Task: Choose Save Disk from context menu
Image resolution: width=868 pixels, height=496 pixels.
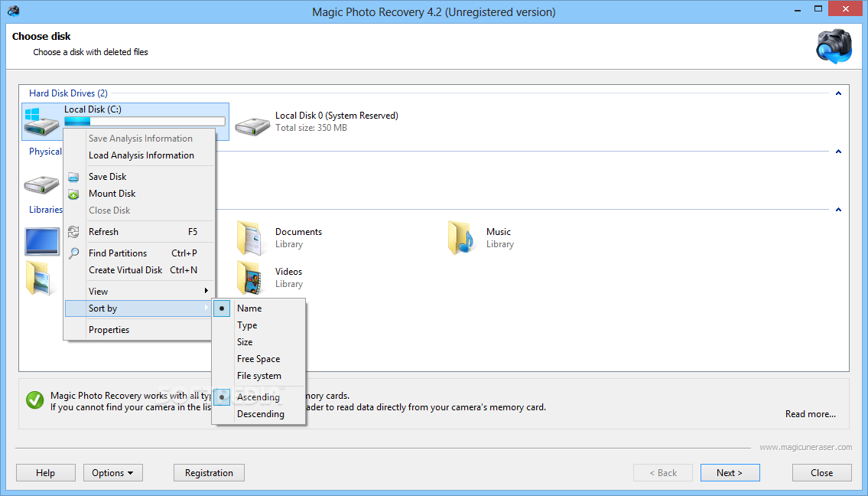Action: (x=139, y=177)
